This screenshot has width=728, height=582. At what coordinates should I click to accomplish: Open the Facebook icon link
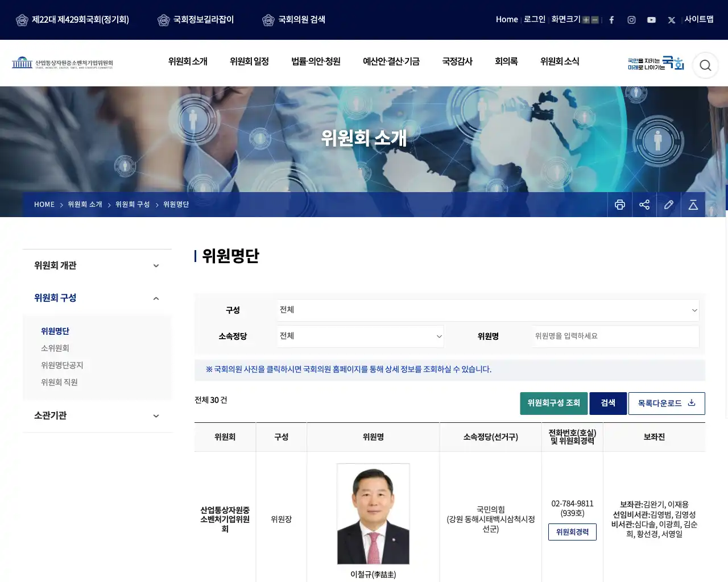click(611, 20)
